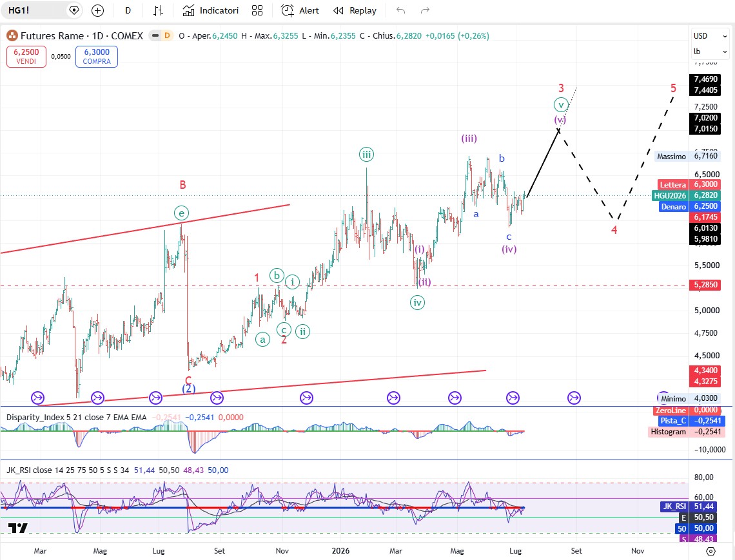Screen dimensions: 735x560
Task: Click the 6,3000 COMPRA buy button
Action: pos(97,56)
